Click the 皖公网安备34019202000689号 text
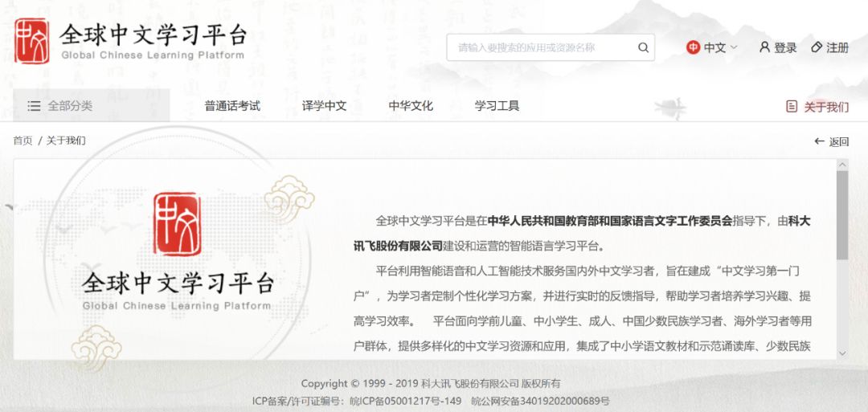 coord(540,401)
